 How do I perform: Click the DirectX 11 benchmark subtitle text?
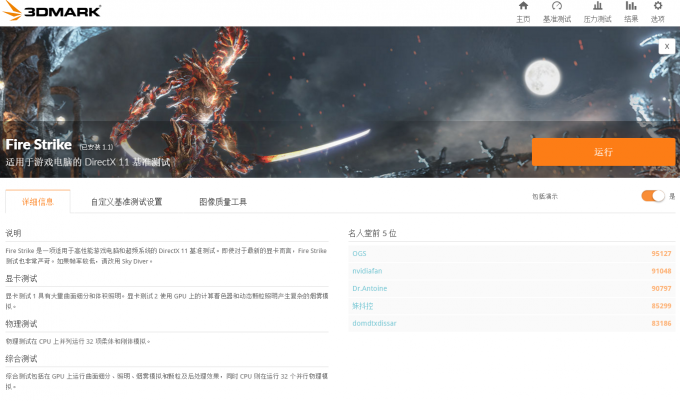click(x=88, y=162)
